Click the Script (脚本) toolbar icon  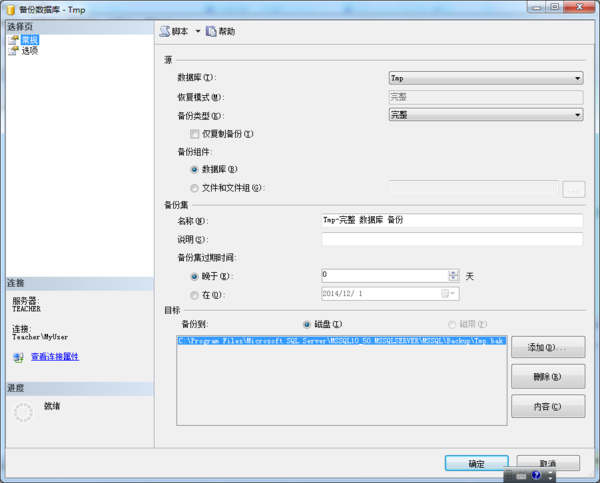tap(166, 32)
